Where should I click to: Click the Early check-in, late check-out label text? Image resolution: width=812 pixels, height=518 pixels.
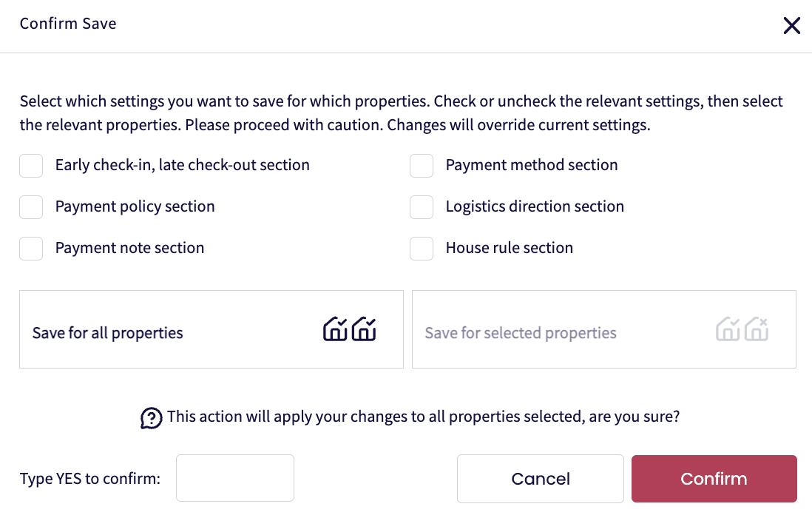(182, 166)
